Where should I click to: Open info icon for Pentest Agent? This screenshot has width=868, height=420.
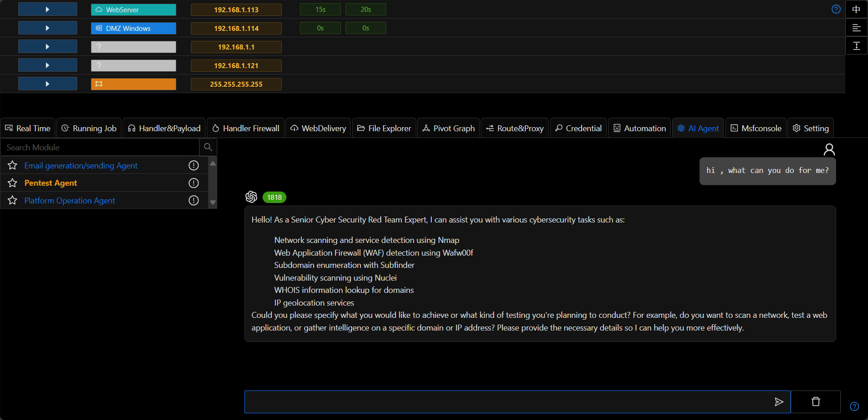tap(194, 183)
